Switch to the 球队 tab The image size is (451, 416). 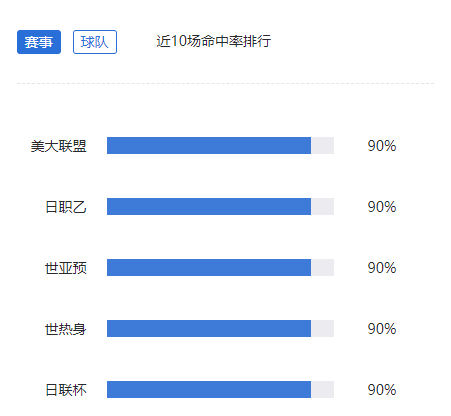point(95,42)
